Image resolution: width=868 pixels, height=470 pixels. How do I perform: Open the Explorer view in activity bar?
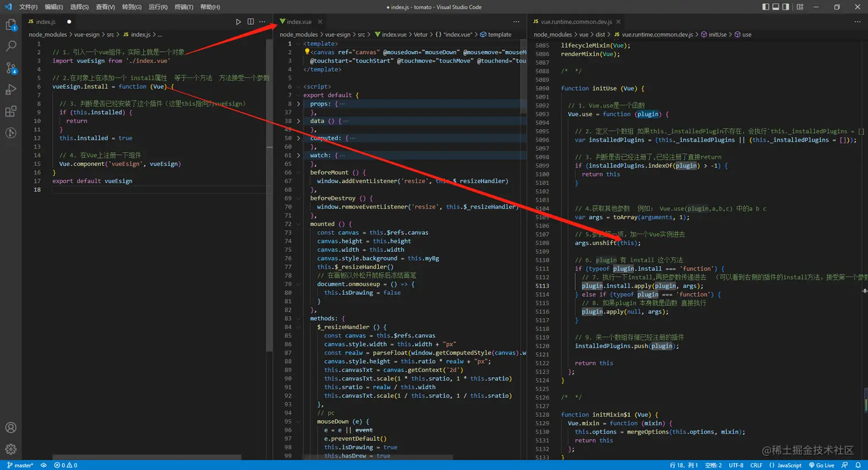(10, 25)
